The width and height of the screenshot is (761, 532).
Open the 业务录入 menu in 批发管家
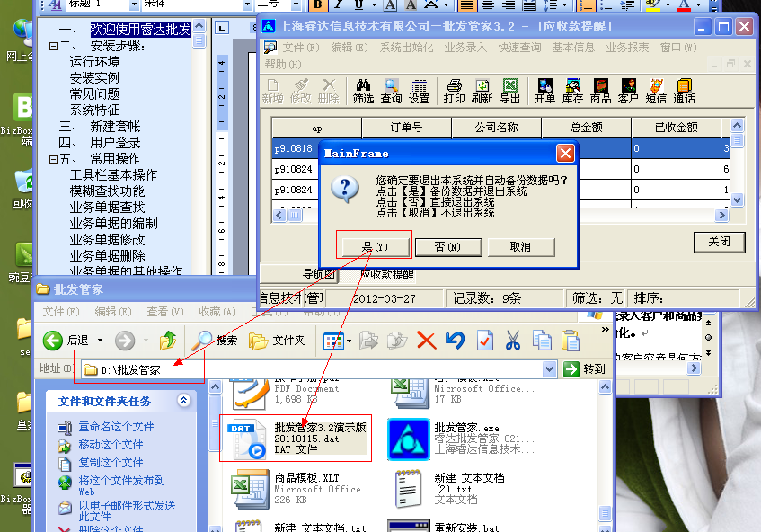(465, 48)
